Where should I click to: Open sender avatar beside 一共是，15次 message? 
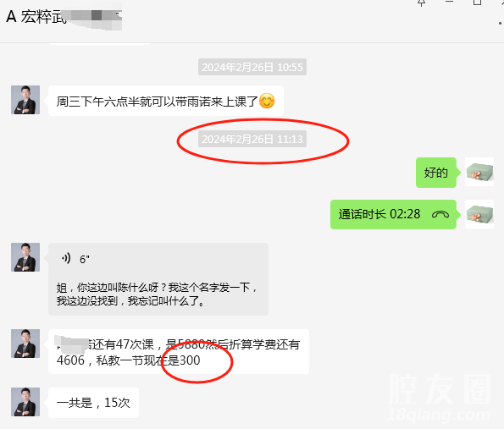point(25,402)
